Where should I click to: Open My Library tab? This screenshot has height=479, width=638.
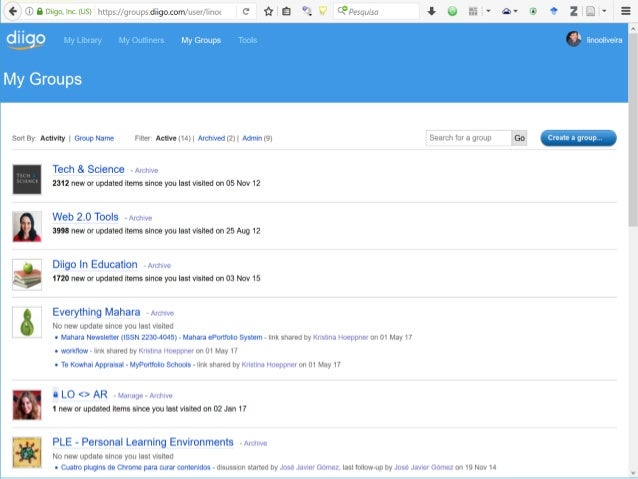(83, 40)
